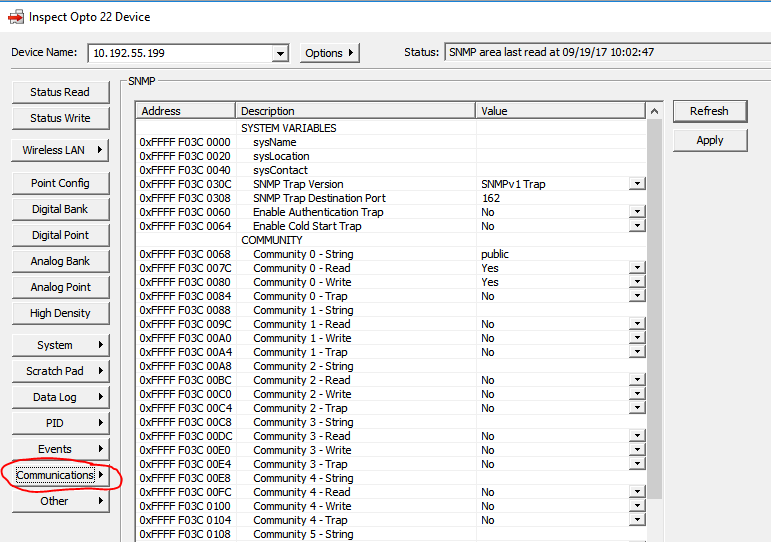Click the Address column header
This screenshot has width=771, height=542.
185,111
